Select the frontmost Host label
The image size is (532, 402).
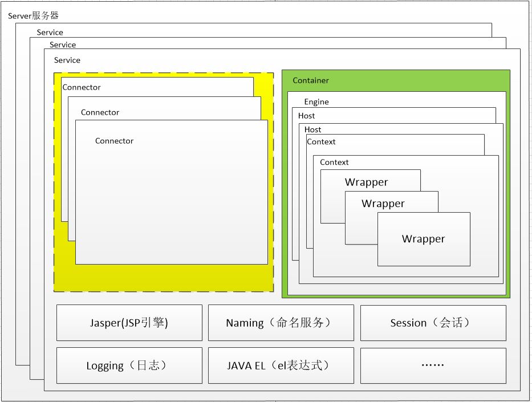click(x=312, y=129)
